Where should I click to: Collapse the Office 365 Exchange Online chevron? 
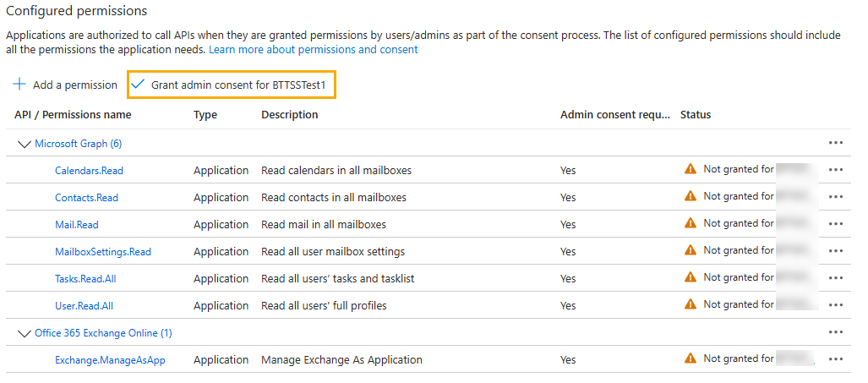click(25, 334)
